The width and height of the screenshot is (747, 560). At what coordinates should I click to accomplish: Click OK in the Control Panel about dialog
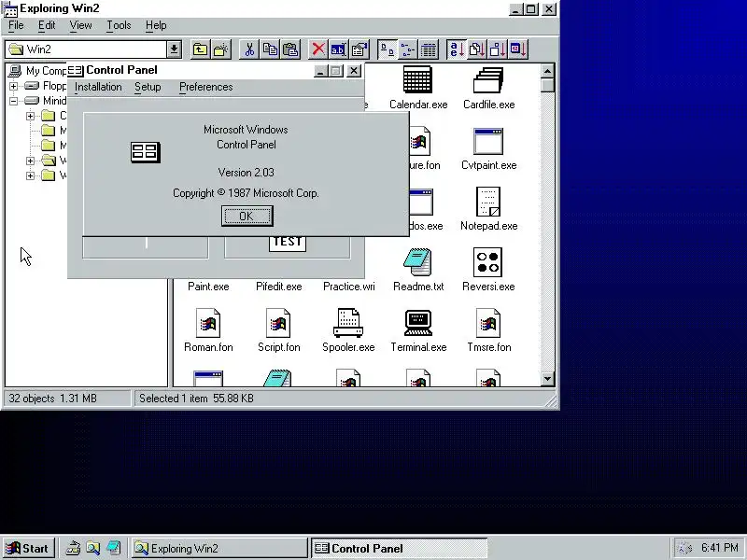pos(247,217)
